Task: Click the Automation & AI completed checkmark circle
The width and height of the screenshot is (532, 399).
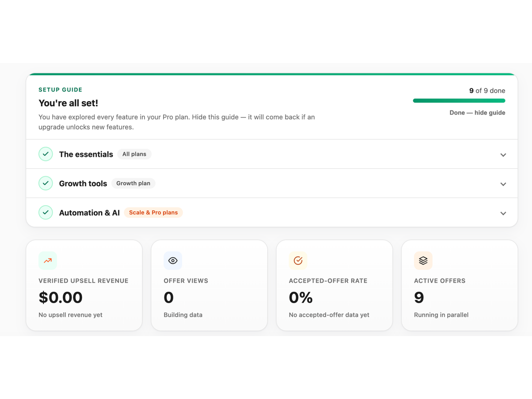Action: [x=46, y=212]
